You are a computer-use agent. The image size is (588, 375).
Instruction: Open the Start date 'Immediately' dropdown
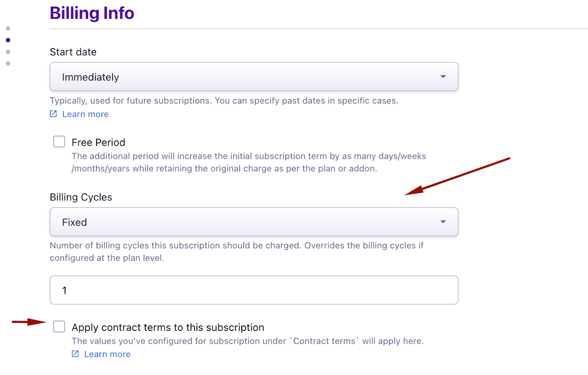click(x=254, y=77)
